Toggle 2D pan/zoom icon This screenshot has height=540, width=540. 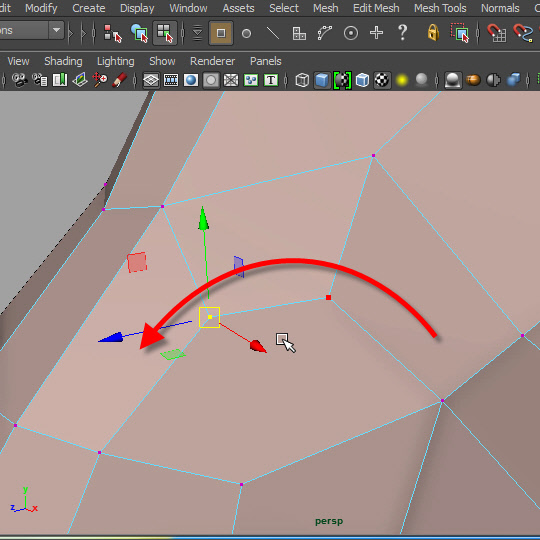click(x=100, y=80)
